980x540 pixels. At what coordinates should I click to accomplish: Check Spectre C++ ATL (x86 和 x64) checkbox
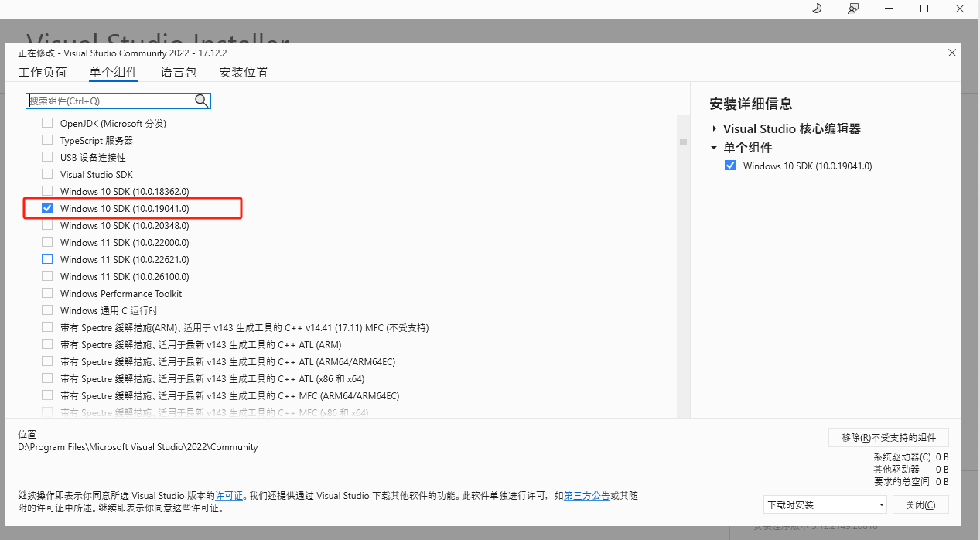(47, 378)
